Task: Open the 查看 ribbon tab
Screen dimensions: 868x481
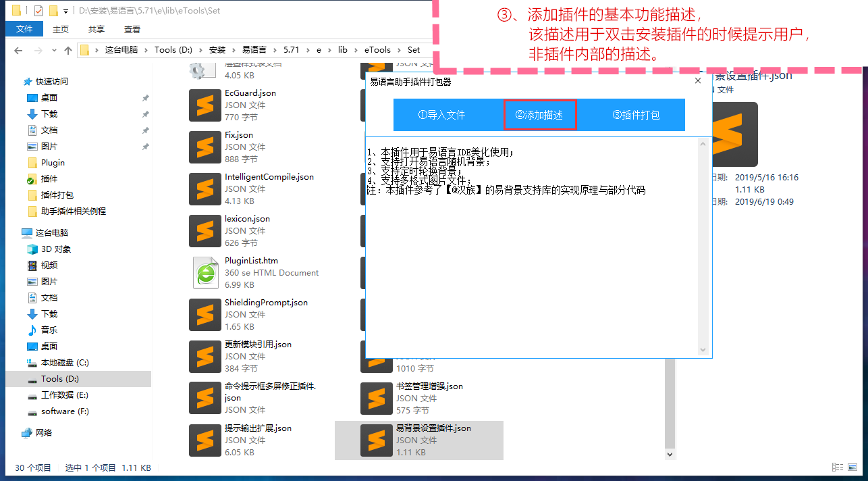Action: [x=132, y=29]
